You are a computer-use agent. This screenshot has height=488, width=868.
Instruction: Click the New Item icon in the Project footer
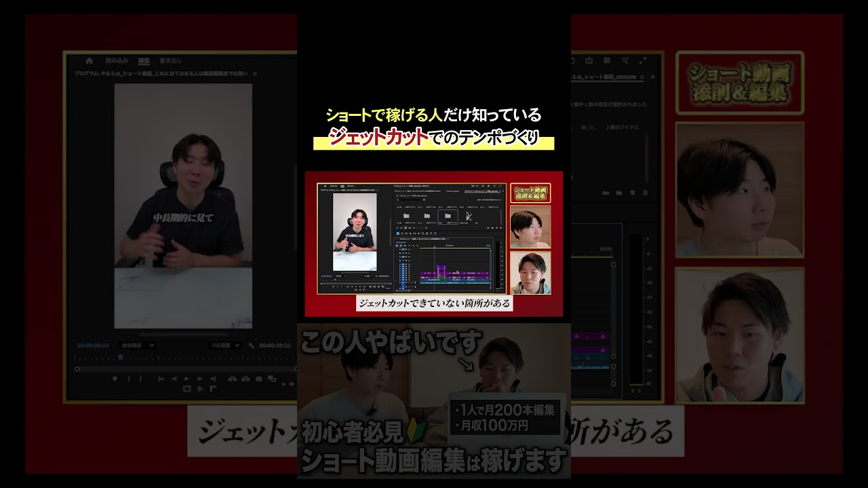pos(633,192)
